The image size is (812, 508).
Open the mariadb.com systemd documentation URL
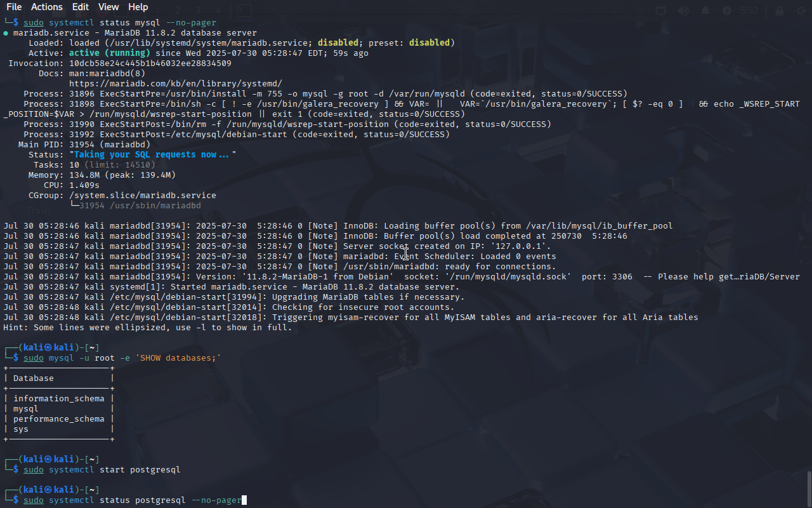tap(176, 84)
